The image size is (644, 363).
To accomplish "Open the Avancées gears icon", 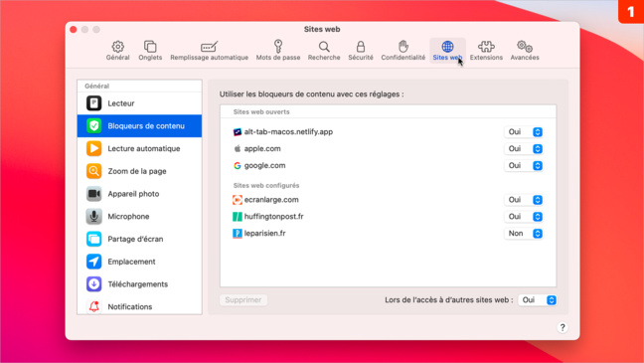I will point(525,47).
